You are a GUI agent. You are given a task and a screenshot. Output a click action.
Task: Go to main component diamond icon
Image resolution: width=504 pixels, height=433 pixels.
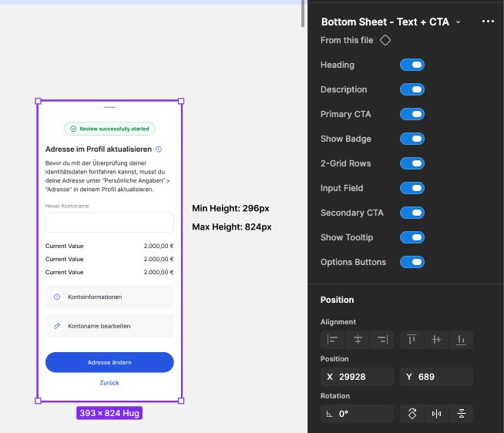[x=385, y=40]
